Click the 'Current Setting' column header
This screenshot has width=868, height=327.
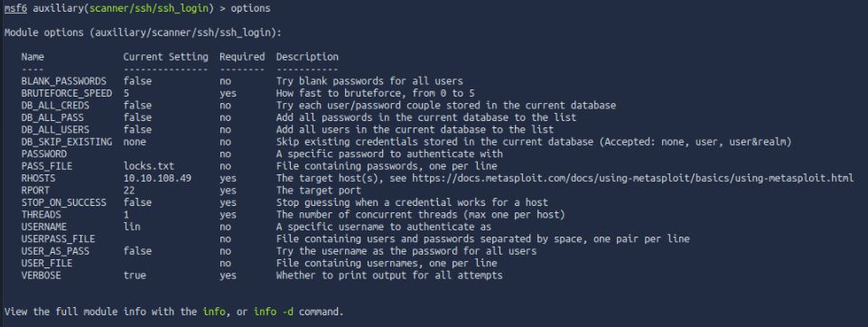click(165, 56)
